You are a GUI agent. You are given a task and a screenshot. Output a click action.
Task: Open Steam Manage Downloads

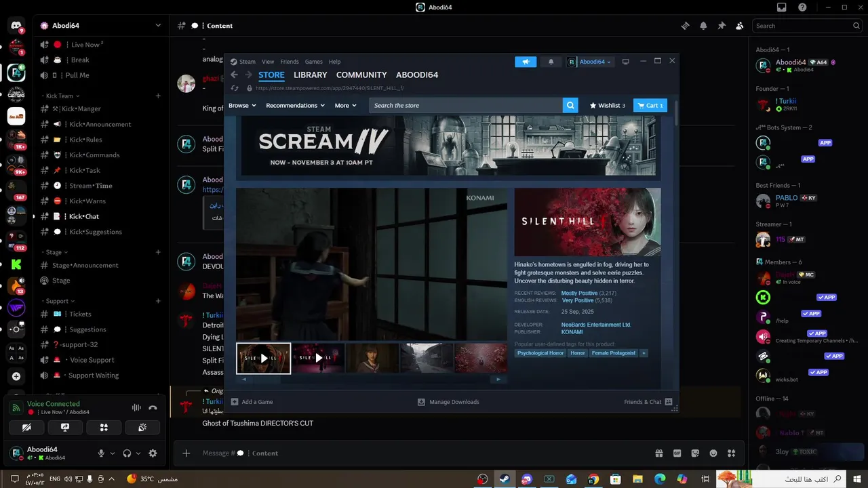click(448, 402)
